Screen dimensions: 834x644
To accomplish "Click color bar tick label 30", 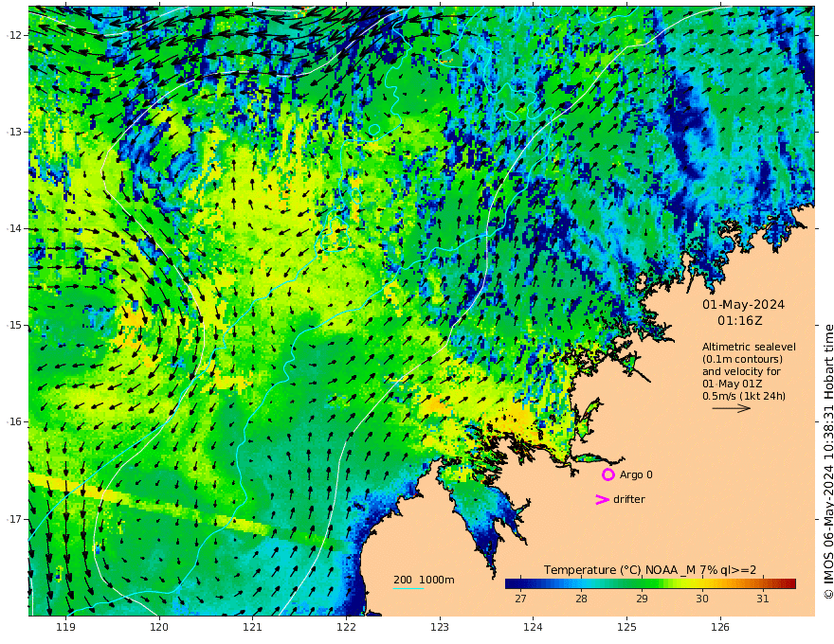I will tap(702, 599).
